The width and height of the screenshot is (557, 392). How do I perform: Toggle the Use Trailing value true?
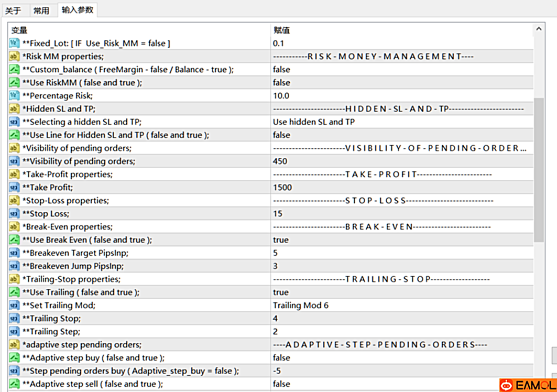(x=281, y=292)
